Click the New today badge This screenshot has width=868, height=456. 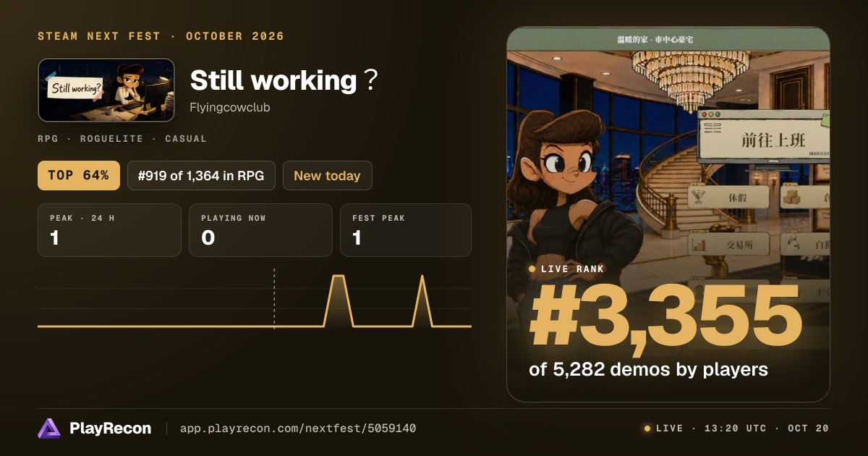click(x=327, y=175)
